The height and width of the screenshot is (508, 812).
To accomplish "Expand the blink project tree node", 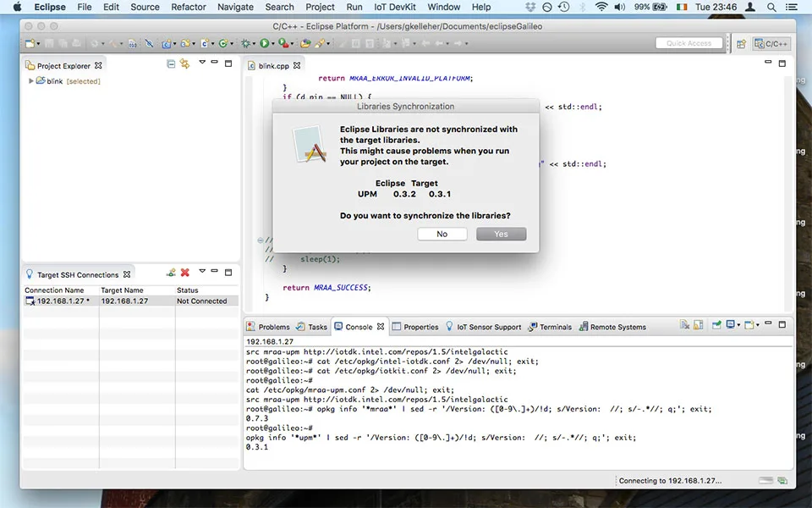I will (31, 81).
